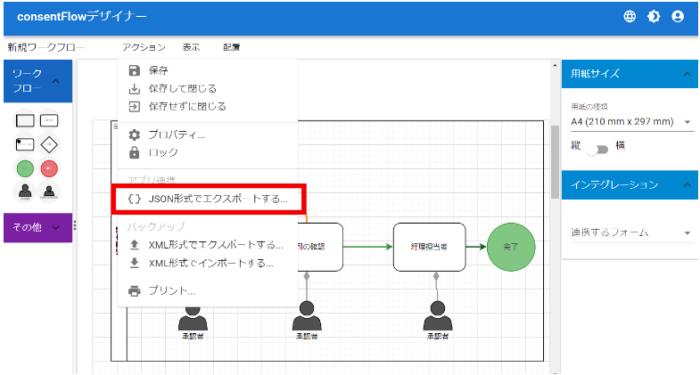This screenshot has height=375, width=700.
Task: Click the gear icon beside プロパティ
Action: click(134, 134)
